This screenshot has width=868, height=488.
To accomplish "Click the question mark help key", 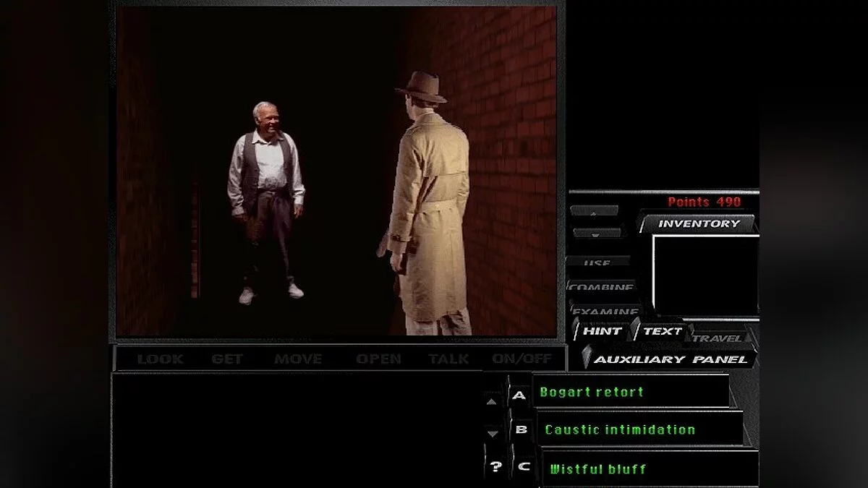I will [x=495, y=467].
